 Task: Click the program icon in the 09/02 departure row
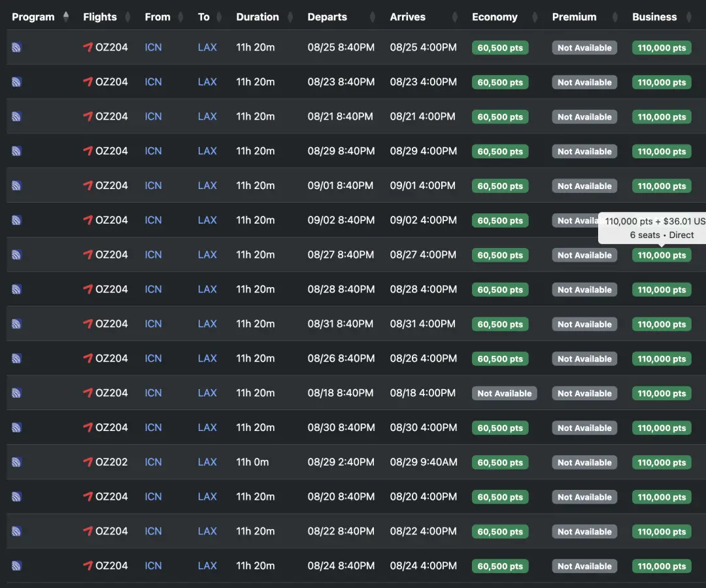[16, 220]
